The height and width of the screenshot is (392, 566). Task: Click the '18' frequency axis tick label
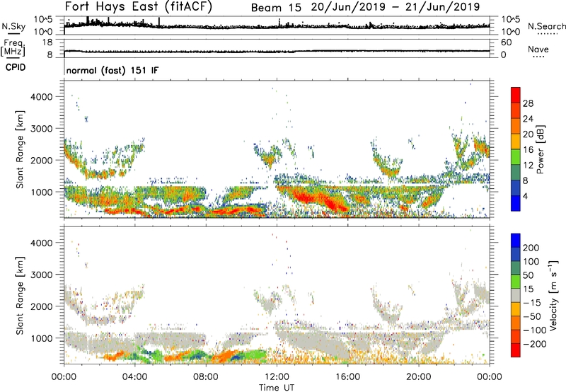(x=47, y=42)
